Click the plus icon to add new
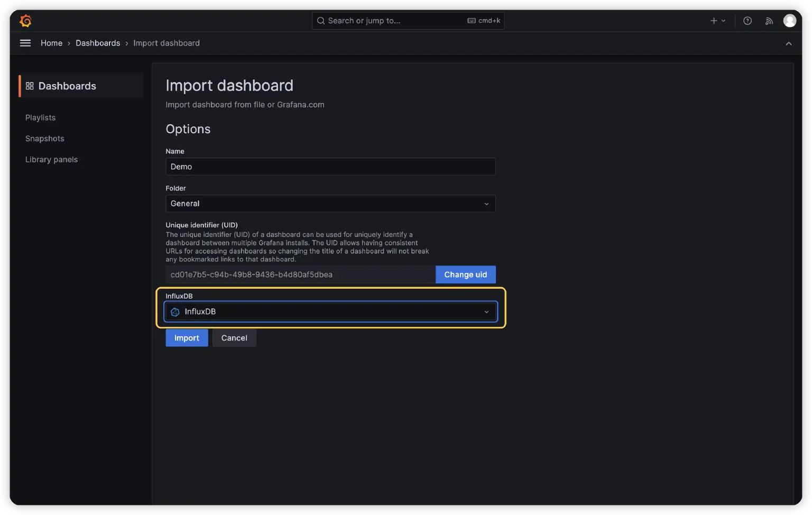812x515 pixels. pos(714,21)
